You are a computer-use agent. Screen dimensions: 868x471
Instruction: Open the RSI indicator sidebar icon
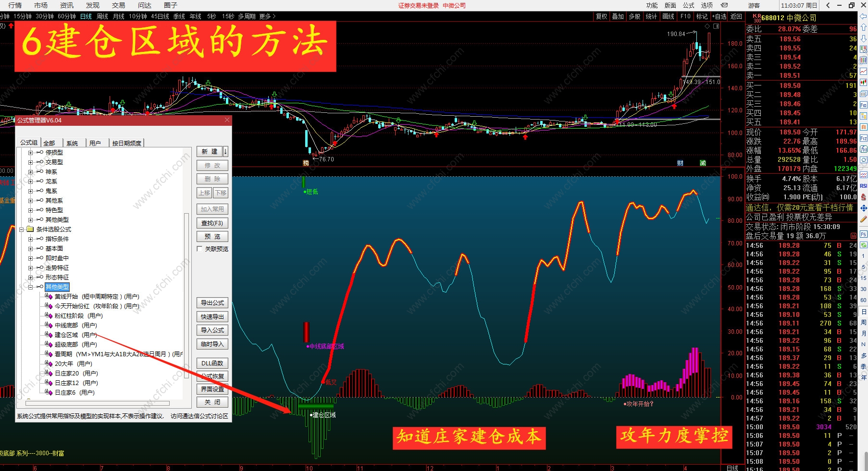tap(863, 186)
